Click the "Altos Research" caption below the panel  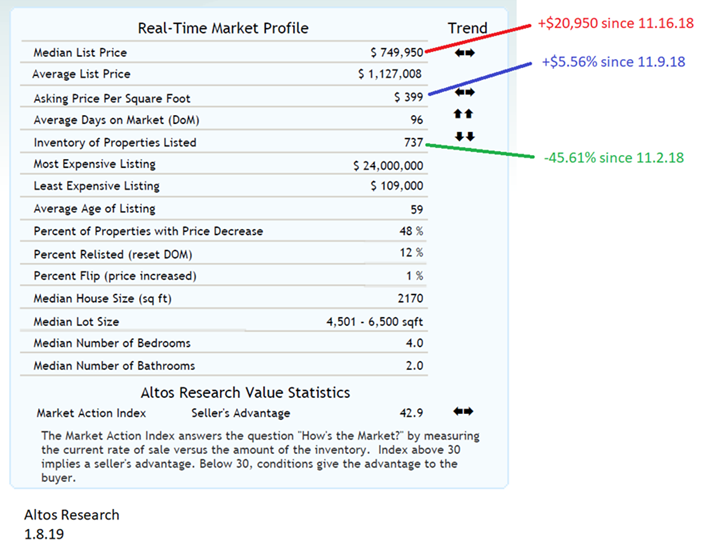point(71,515)
